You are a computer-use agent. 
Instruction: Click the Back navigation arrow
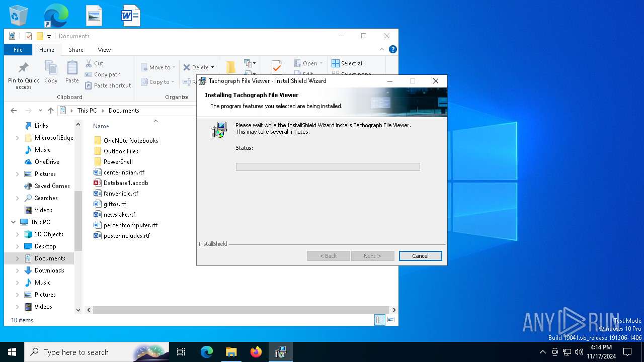(14, 111)
